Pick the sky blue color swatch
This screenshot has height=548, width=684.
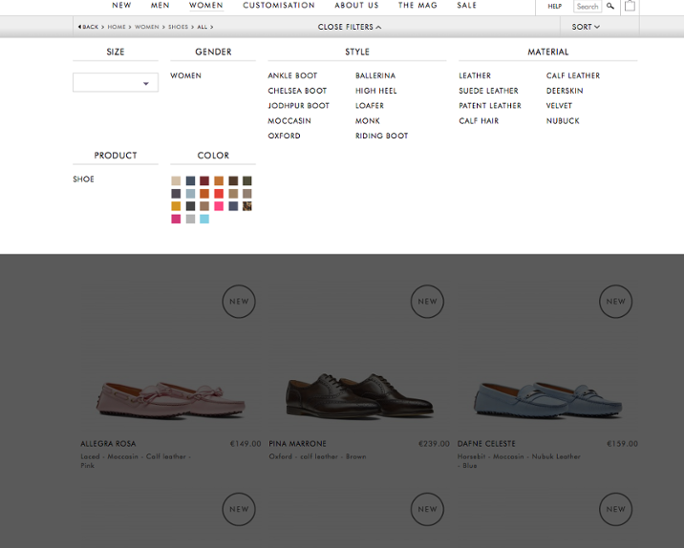(x=205, y=219)
